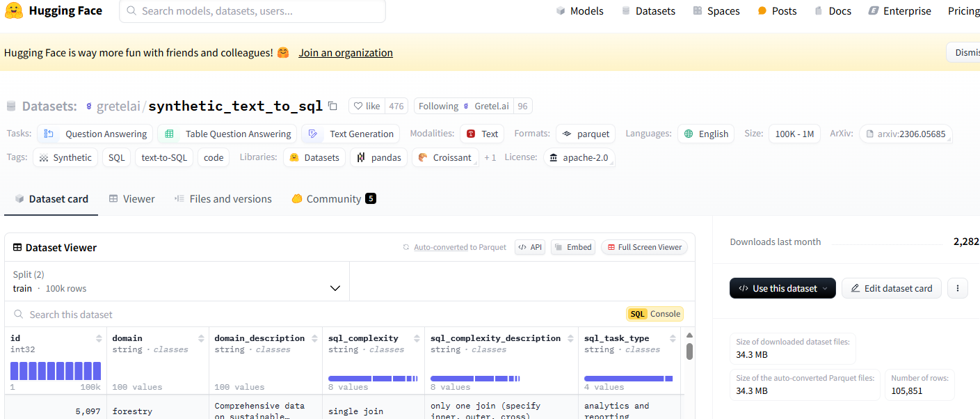Screen dimensions: 980x419
Task: Click the Synthetic tag
Action: pyautogui.click(x=65, y=157)
